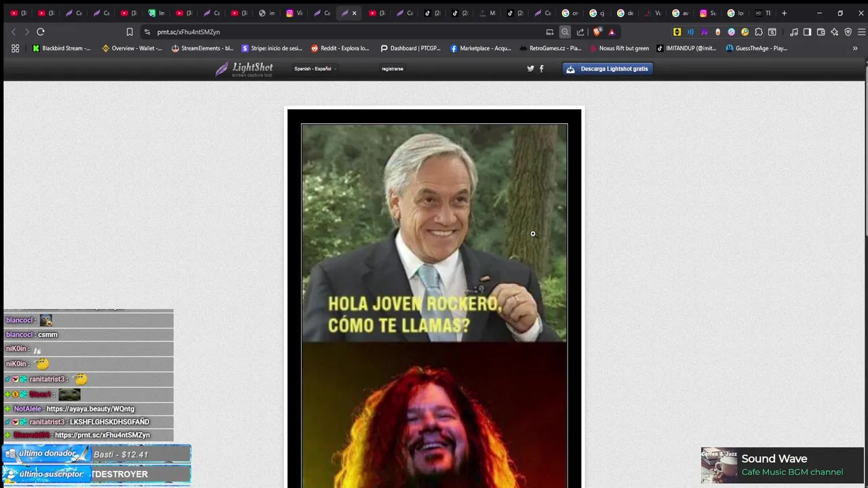Screen dimensions: 868x488
Task: Open the Brave Wallet icon
Action: [x=821, y=32]
